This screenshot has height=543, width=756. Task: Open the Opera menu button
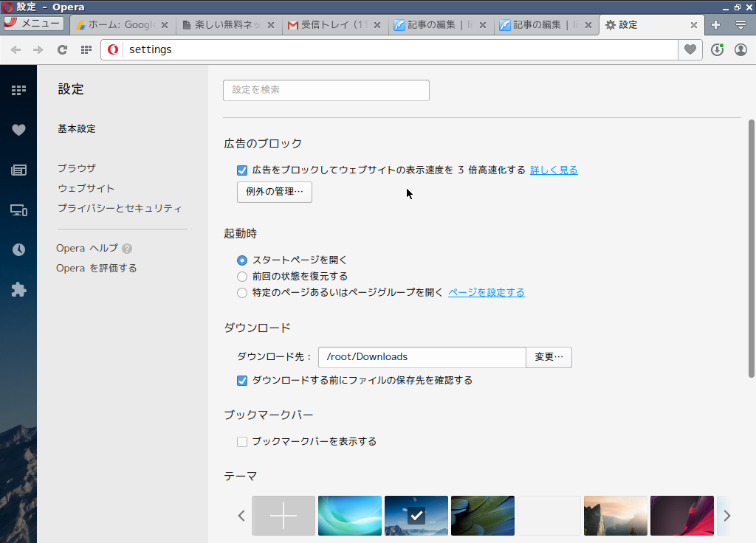[33, 24]
